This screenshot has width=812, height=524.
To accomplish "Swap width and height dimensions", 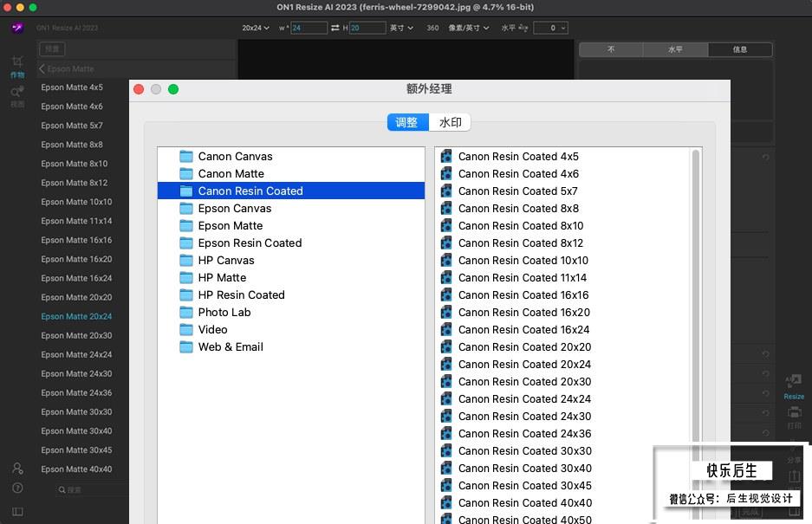I will [335, 28].
